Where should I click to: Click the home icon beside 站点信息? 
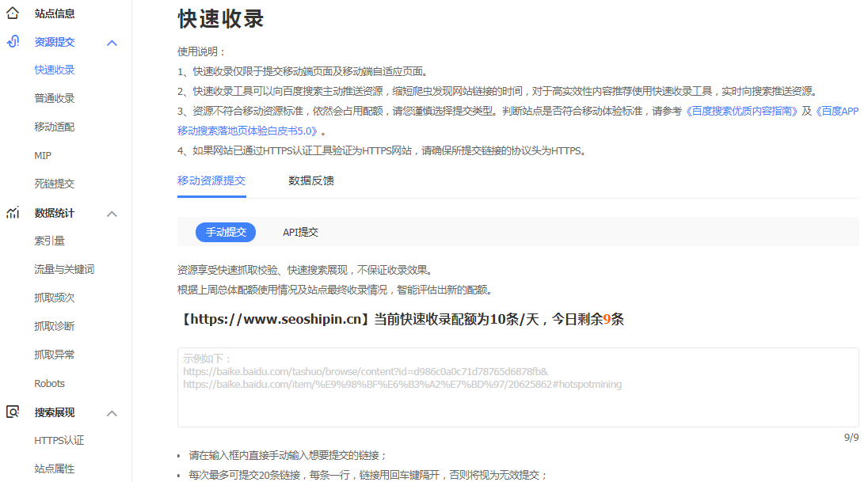(x=13, y=13)
